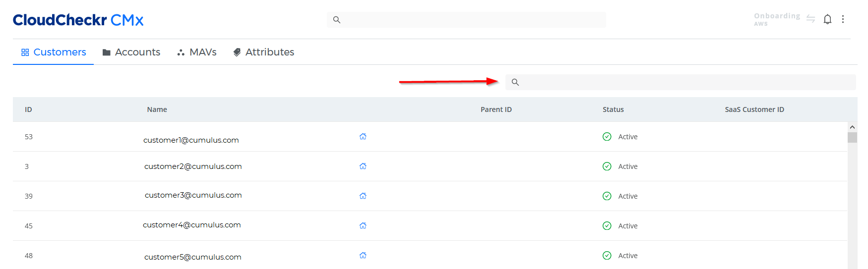
Task: Click the ID cell 3
Action: (x=27, y=166)
